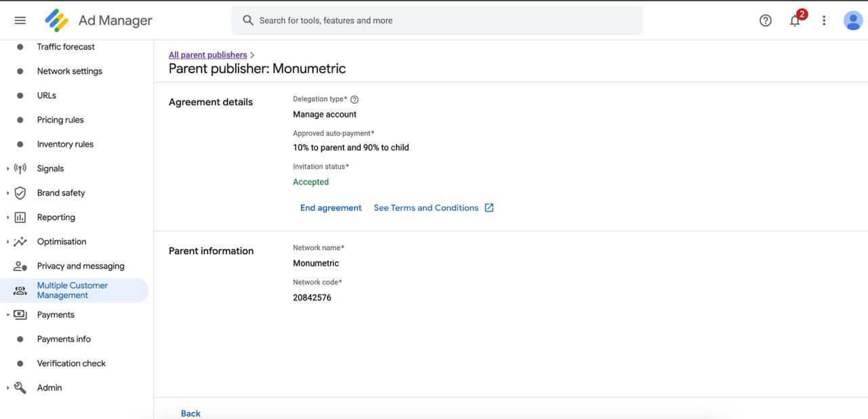Click the Privacy and messaging icon
The width and height of the screenshot is (868, 419).
pos(20,266)
